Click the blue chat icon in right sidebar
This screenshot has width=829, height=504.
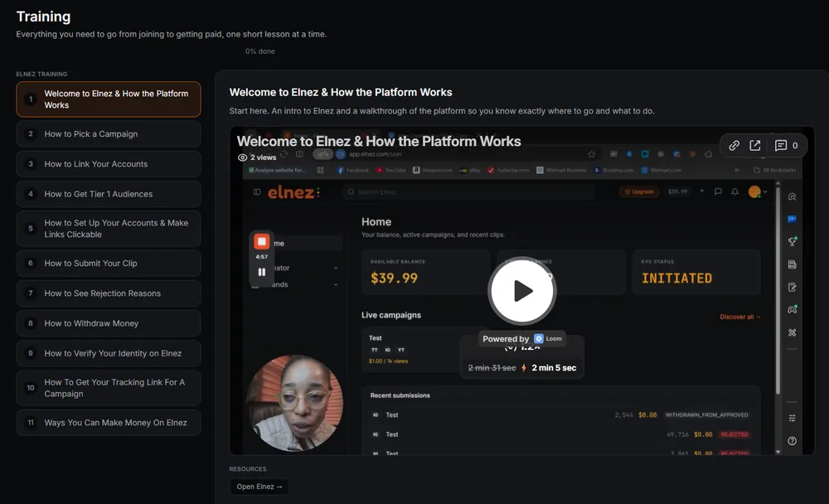[x=792, y=219]
